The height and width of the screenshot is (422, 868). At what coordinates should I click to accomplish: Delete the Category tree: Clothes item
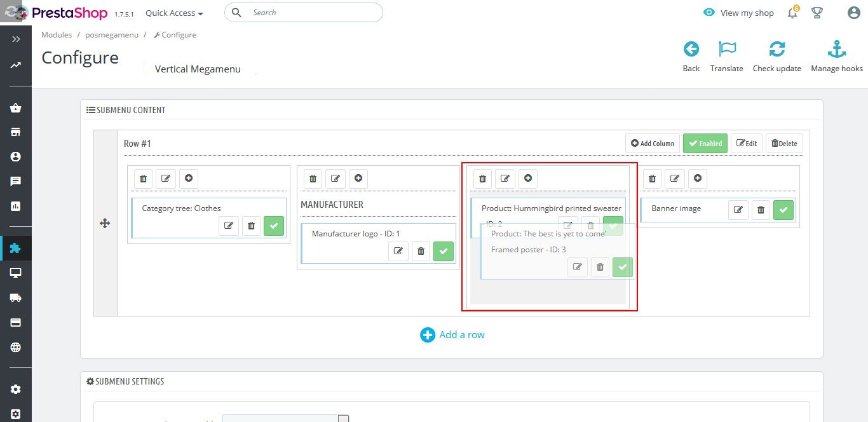251,226
